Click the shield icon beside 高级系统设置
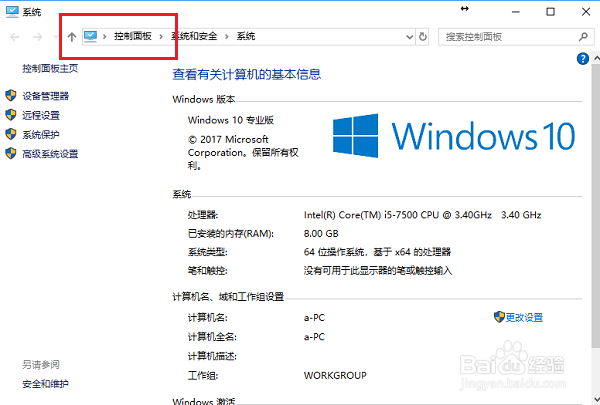 click(x=11, y=154)
